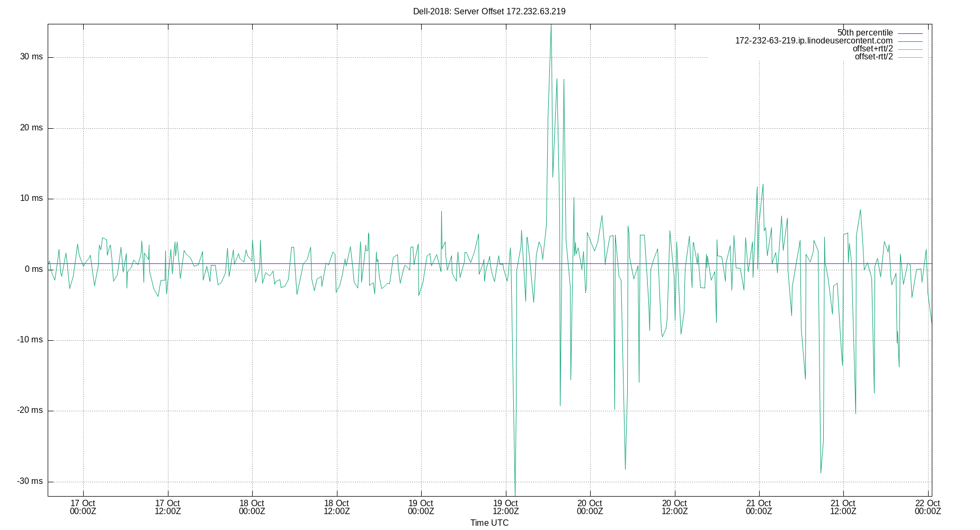Click the 'Time UTC' axis title
This screenshot has height=530, width=980.
489,523
